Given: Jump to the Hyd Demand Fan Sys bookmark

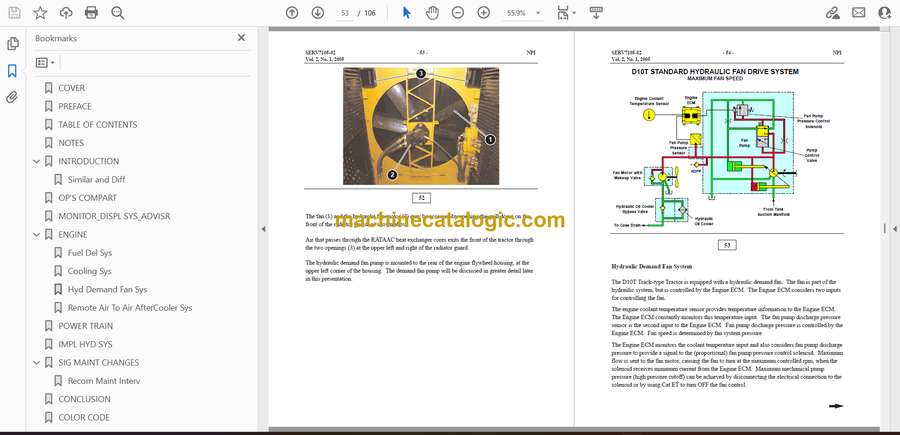Looking at the screenshot, I should (107, 289).
